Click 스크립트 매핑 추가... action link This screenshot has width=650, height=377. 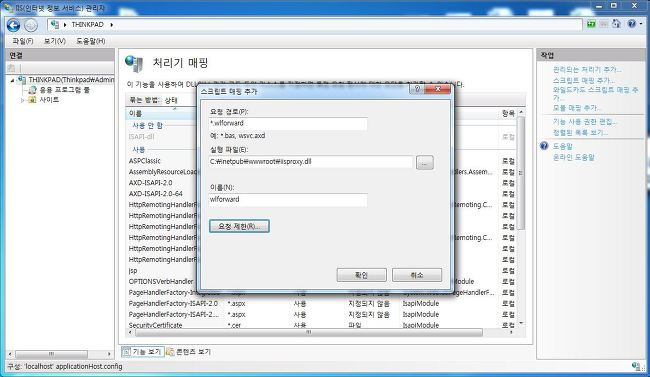pyautogui.click(x=584, y=80)
